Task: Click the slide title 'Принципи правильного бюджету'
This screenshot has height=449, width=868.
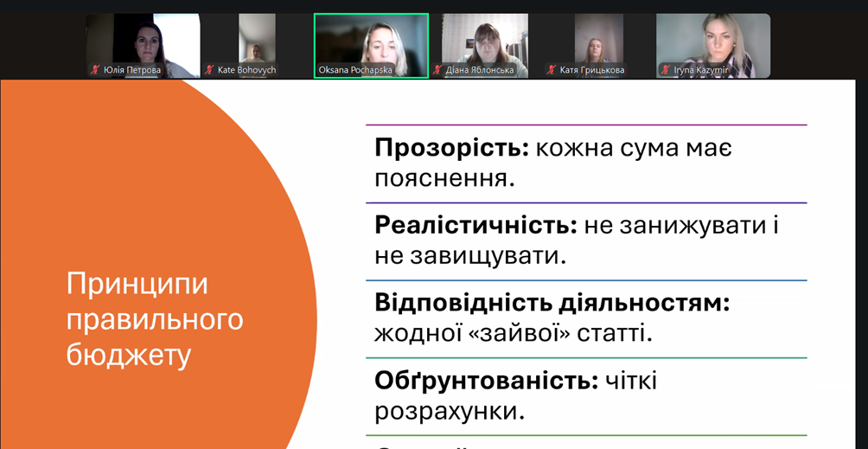Action: tap(155, 320)
